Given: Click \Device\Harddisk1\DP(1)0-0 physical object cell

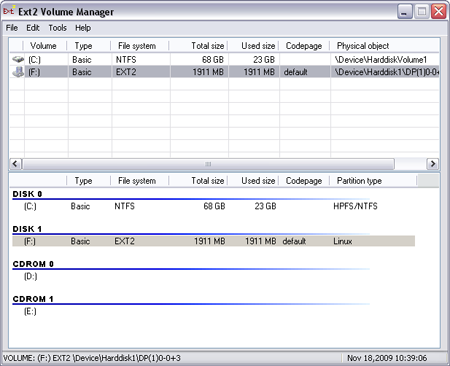Looking at the screenshot, I should (387, 72).
